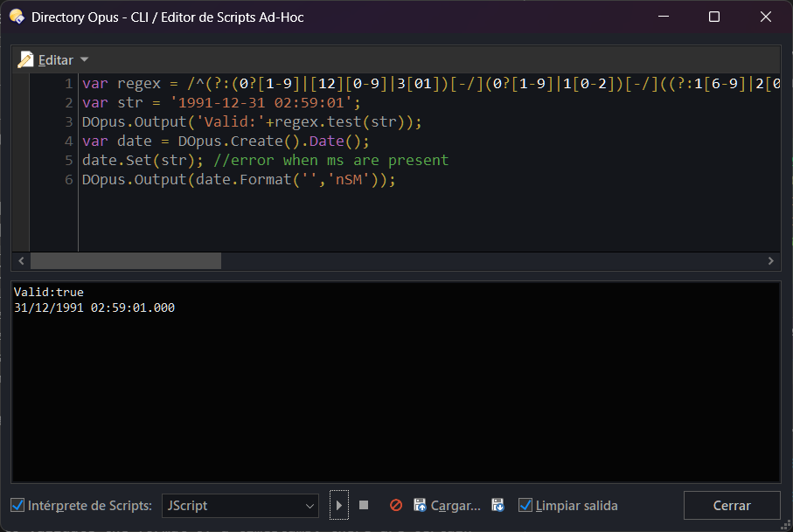793x532 pixels.
Task: Click the pencil edit icon
Action: tap(25, 59)
